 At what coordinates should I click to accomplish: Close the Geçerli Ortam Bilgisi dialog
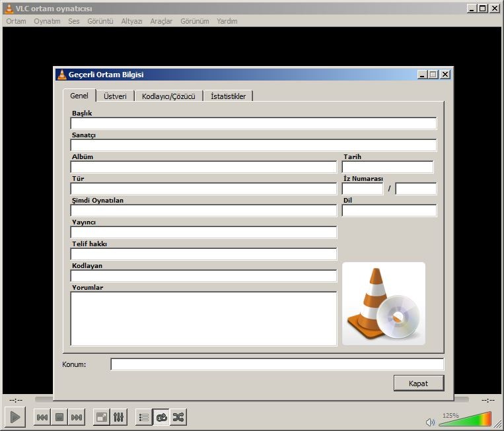tap(445, 75)
